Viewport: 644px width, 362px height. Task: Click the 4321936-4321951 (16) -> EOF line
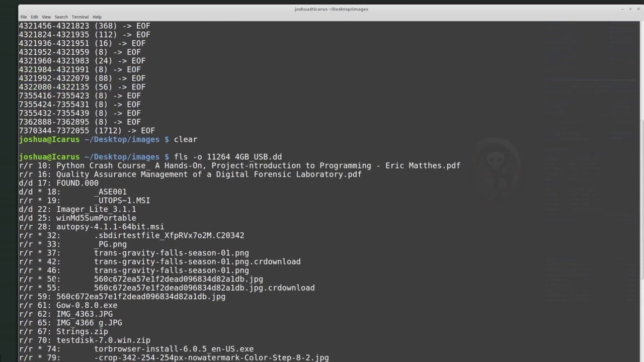[82, 43]
